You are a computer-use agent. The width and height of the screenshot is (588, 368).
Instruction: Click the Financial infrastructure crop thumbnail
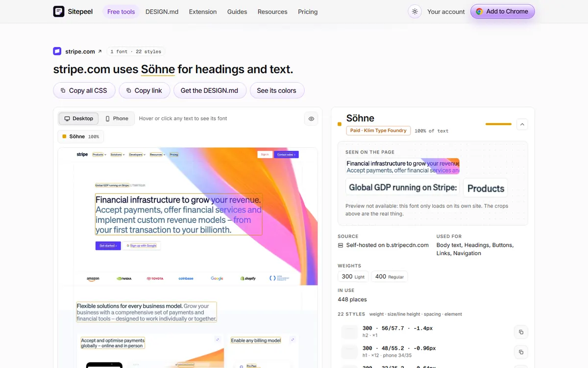point(402,166)
